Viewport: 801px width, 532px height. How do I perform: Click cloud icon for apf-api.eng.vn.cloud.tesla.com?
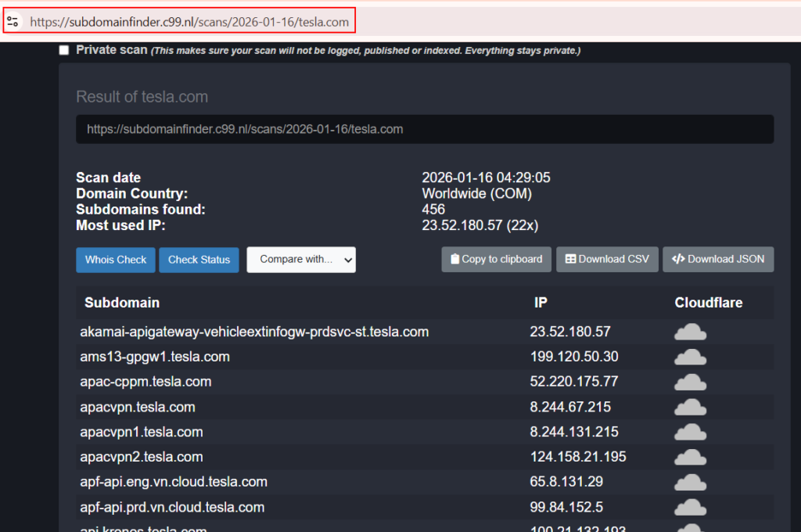tap(690, 483)
